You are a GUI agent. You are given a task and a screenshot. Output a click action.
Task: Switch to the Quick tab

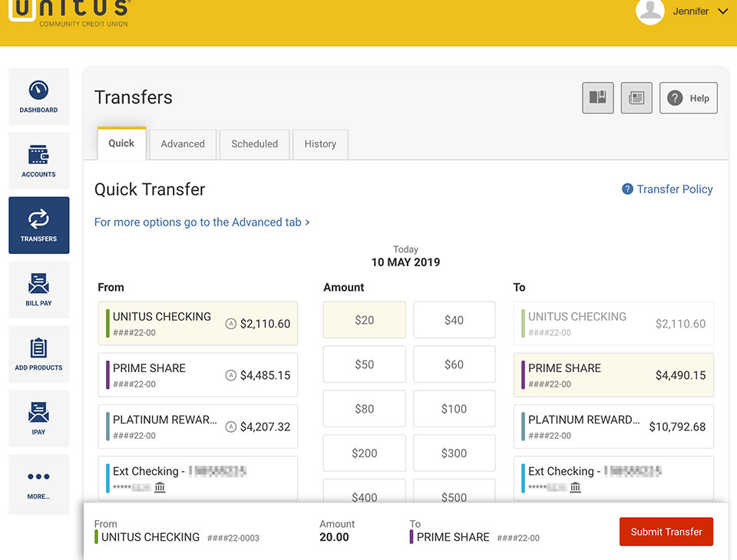[x=121, y=143]
